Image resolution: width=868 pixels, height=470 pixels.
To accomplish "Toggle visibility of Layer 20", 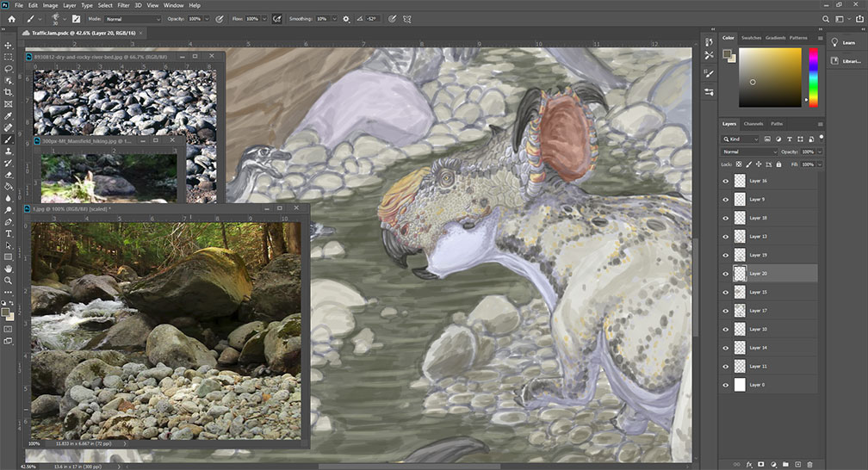I will coord(726,273).
